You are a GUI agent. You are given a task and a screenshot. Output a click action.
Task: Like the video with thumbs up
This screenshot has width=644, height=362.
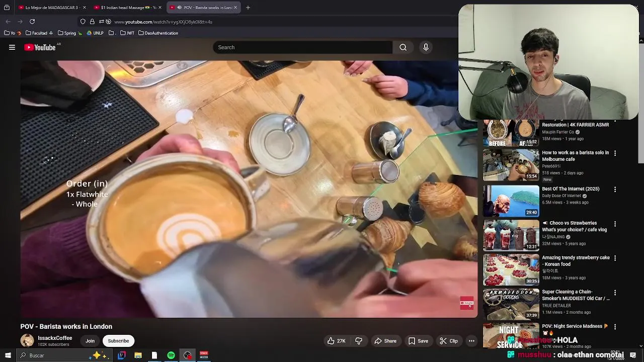[336, 341]
